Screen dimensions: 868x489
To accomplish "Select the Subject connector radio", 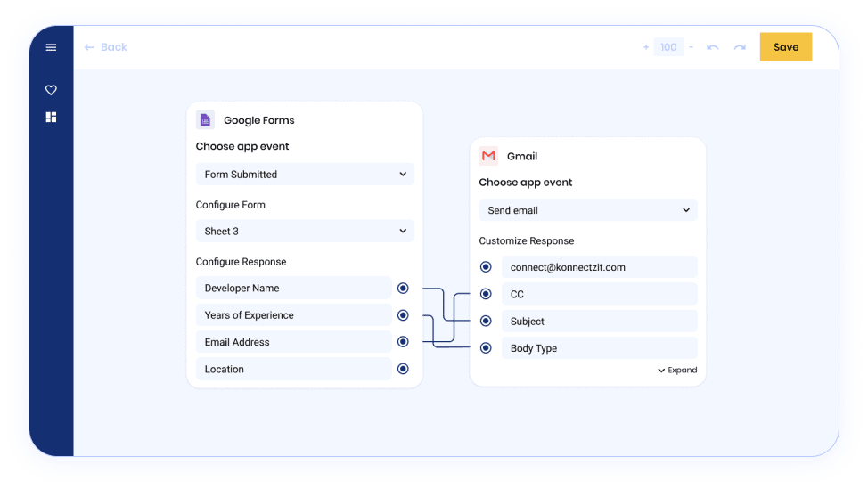I will pos(486,321).
